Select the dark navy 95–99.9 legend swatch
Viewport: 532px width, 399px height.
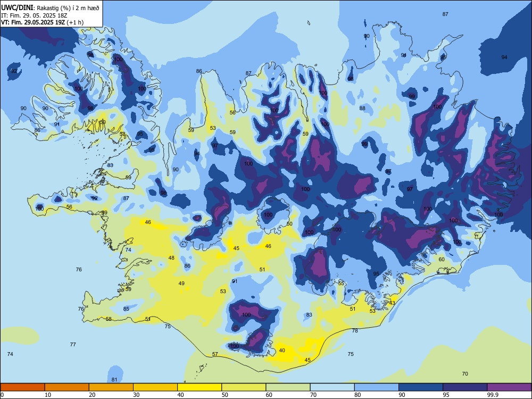pyautogui.click(x=465, y=387)
